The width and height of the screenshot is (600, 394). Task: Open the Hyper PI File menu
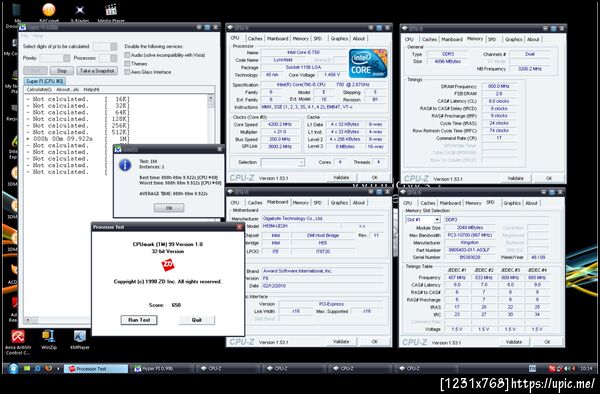tap(24, 36)
